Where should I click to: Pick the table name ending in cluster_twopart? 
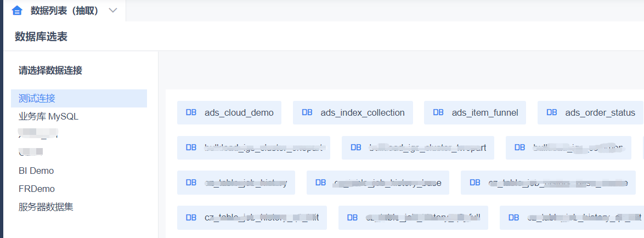click(x=427, y=148)
